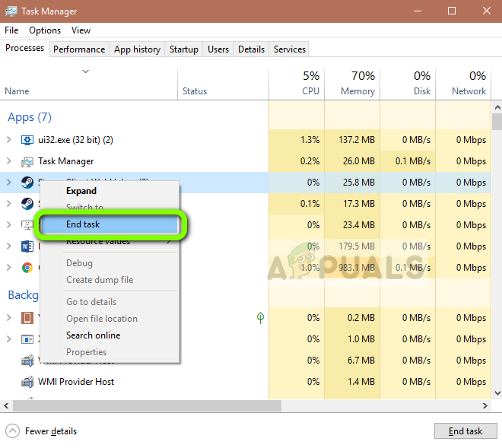502x448 pixels.
Task: Expand the row using 23.4 MB memory
Action: [9, 225]
